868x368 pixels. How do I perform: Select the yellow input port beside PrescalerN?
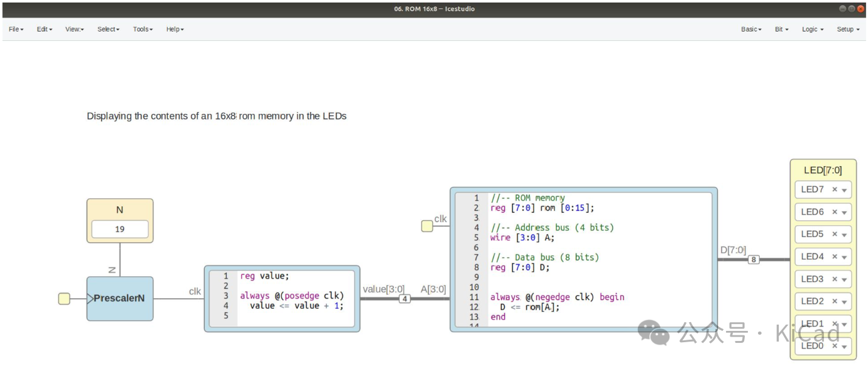[x=64, y=299]
